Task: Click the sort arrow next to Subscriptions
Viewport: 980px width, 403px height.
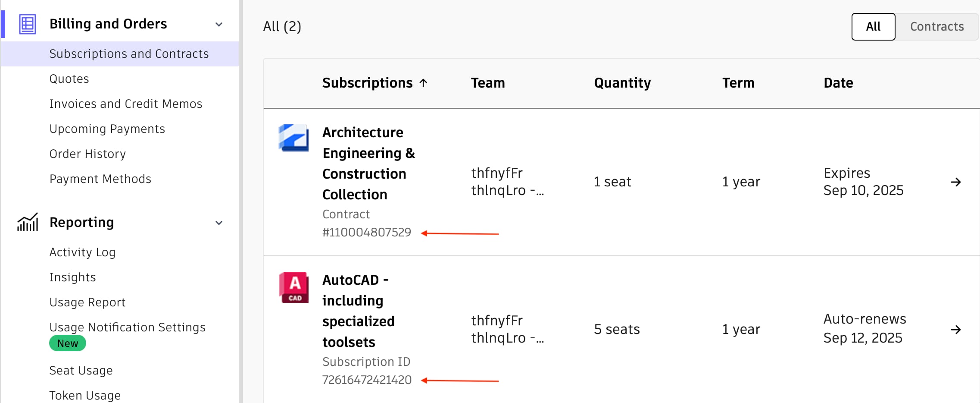Action: point(424,83)
